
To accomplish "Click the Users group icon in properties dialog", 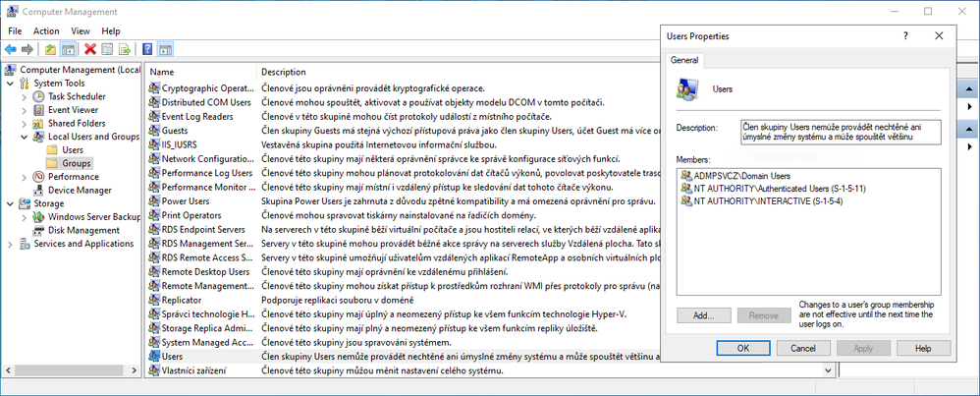I will pos(685,89).
